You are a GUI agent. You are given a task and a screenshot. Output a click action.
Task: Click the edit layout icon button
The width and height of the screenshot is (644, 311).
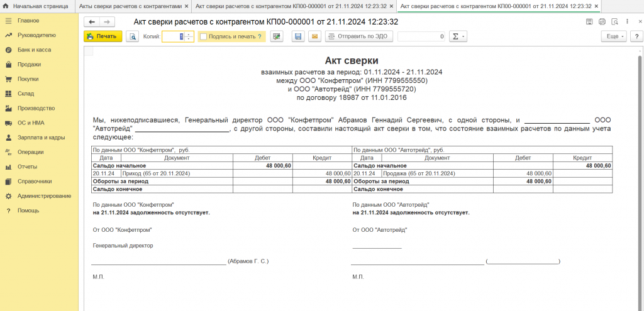tap(277, 36)
